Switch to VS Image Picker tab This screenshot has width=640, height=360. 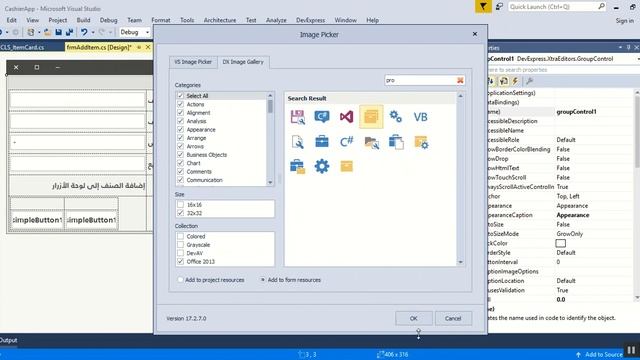[193, 62]
